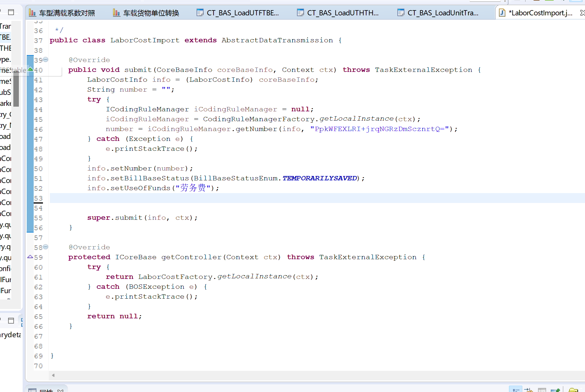Maximize the left panel using its square icon
The image size is (585, 392).
[x=11, y=12]
